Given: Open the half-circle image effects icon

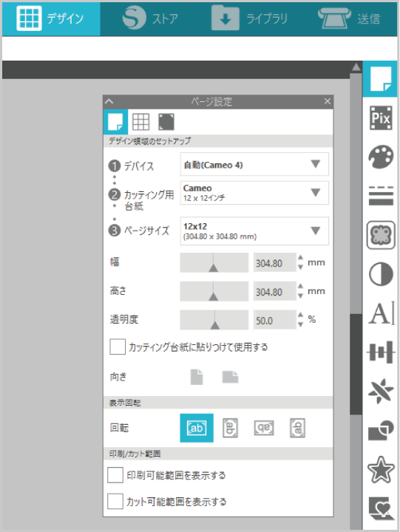Looking at the screenshot, I should click(x=381, y=274).
